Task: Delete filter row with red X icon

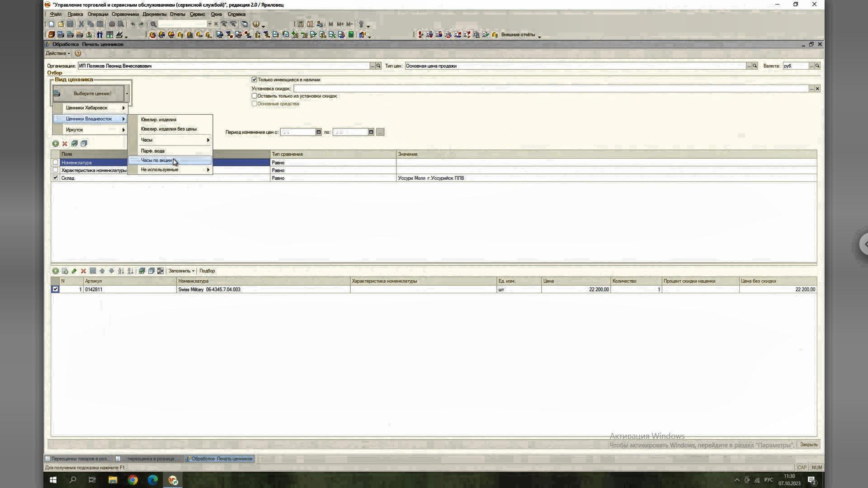Action: pos(65,144)
